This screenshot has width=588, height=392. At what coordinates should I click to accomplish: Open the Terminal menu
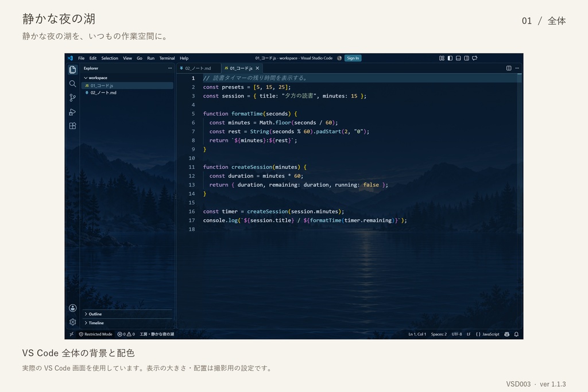[x=167, y=58]
